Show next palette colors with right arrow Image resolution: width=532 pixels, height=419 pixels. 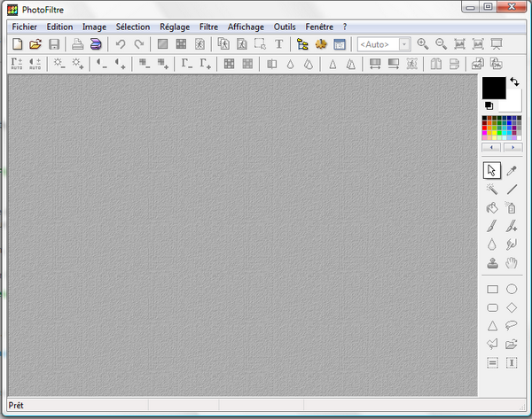512,147
